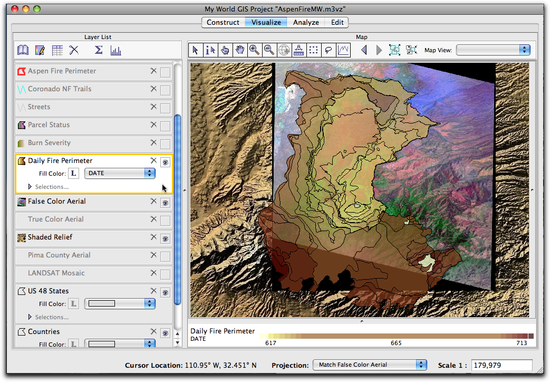Hide the False Color Aerial layer
The image size is (550, 382).
[165, 203]
